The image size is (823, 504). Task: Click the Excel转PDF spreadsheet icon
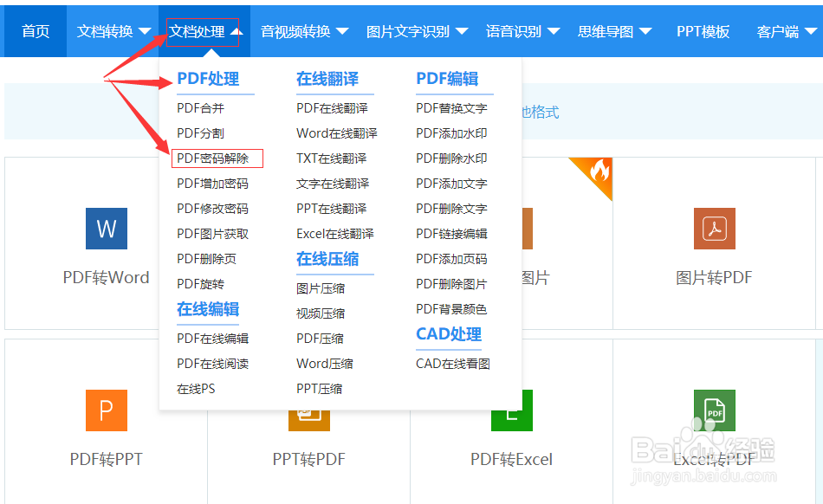(x=713, y=410)
